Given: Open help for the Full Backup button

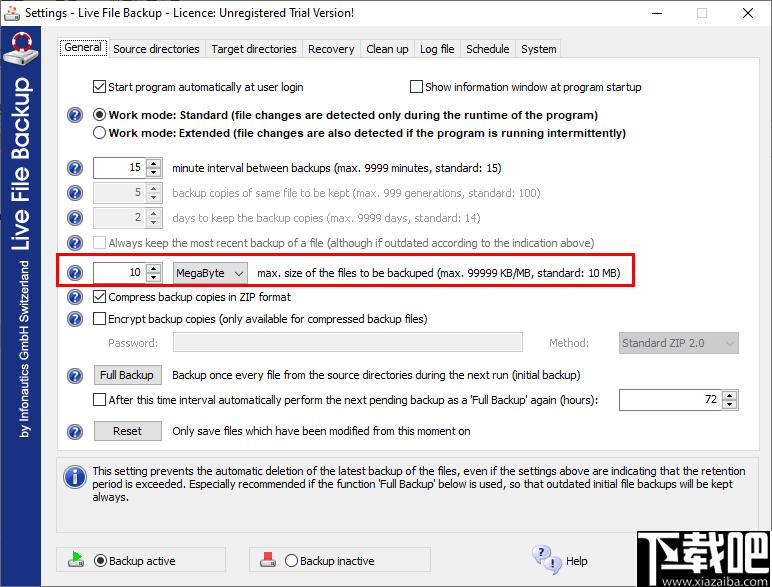Looking at the screenshot, I should (75, 376).
